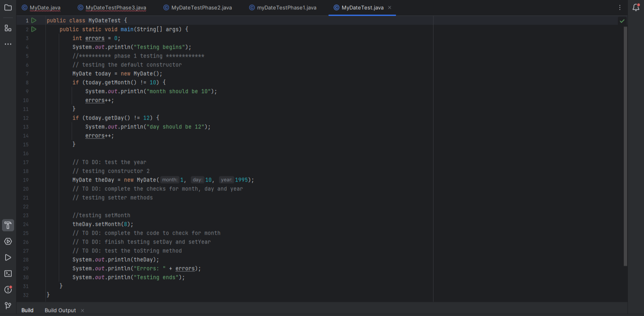
Task: Open the Structure tool window icon
Action: point(8,28)
